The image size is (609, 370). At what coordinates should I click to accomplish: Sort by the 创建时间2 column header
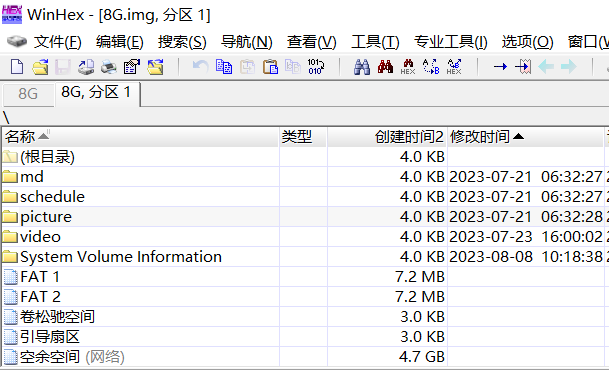388,137
